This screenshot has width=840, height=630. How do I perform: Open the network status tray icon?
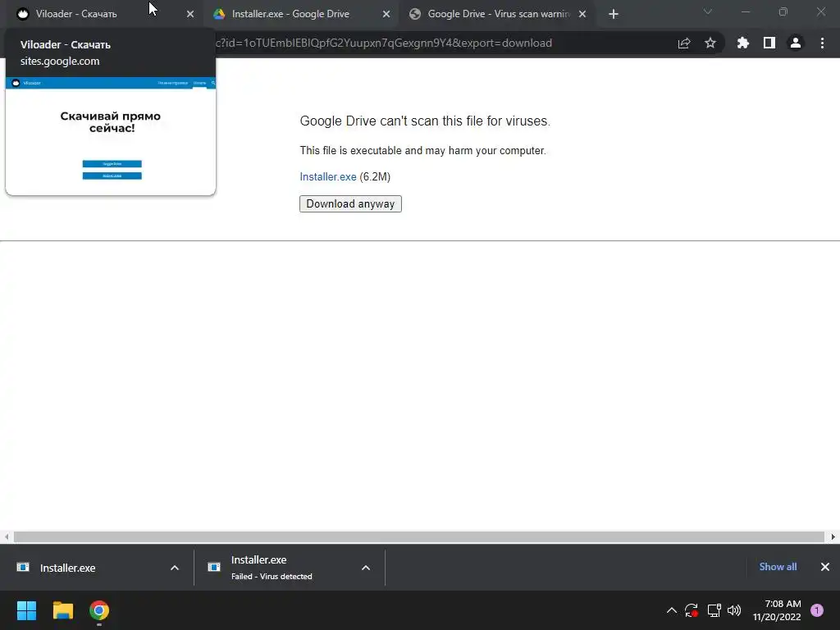[714, 610]
